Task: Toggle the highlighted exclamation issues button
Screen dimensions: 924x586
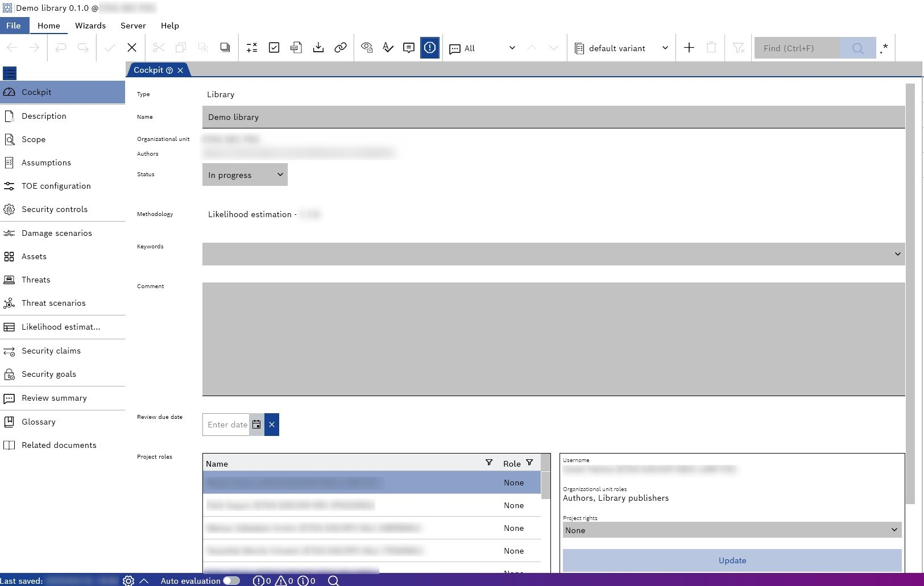Action: point(430,48)
